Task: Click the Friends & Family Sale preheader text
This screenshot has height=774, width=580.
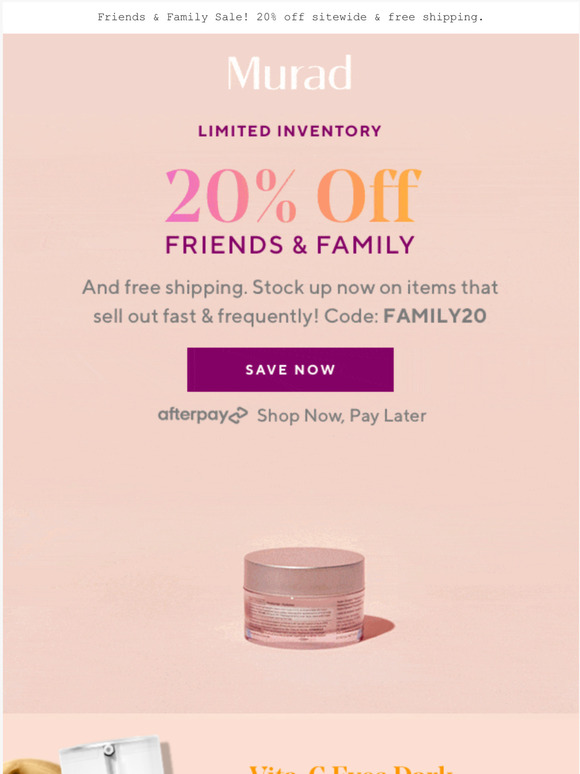Action: 290,17
